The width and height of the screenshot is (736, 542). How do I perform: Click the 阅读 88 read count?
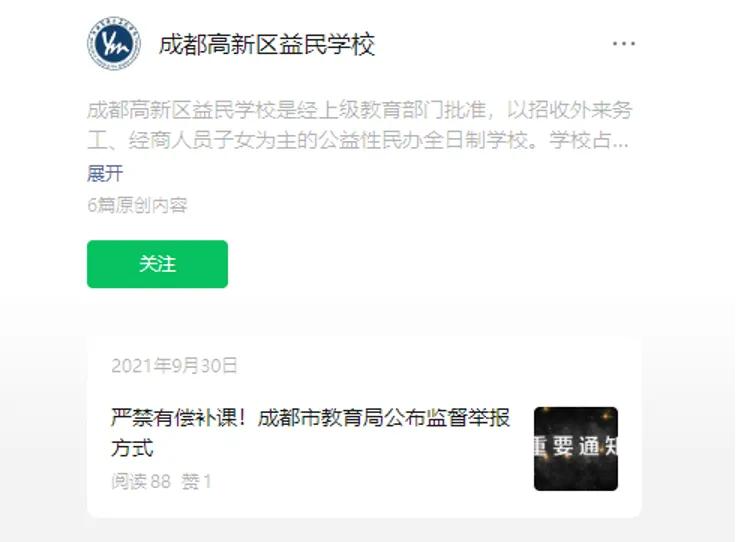coord(141,481)
